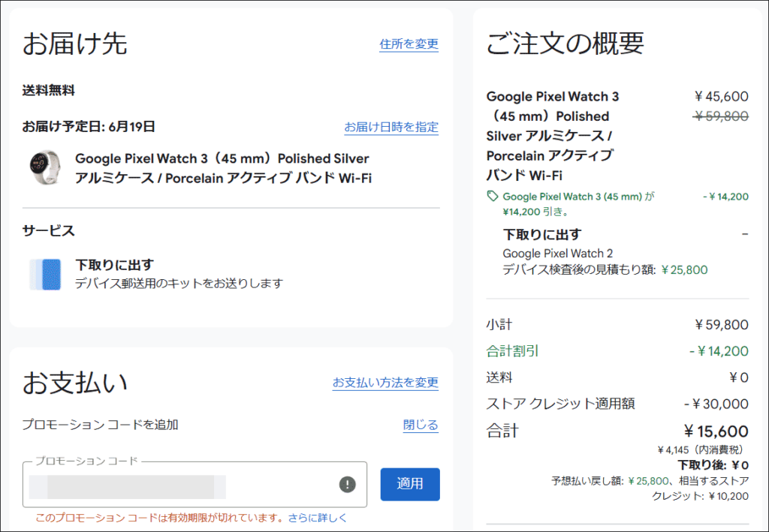Click the product title in order summary
769x532 pixels.
[x=553, y=136]
